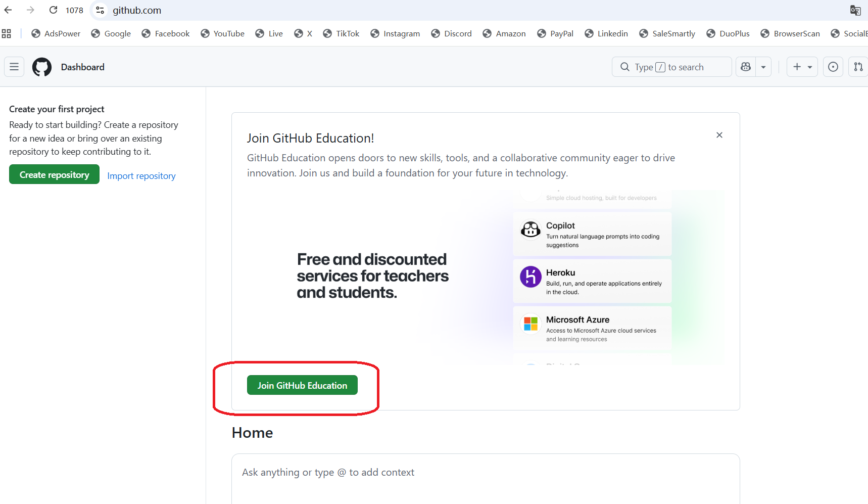Image resolution: width=868 pixels, height=504 pixels.
Task: Click the Create repository button
Action: coord(54,174)
